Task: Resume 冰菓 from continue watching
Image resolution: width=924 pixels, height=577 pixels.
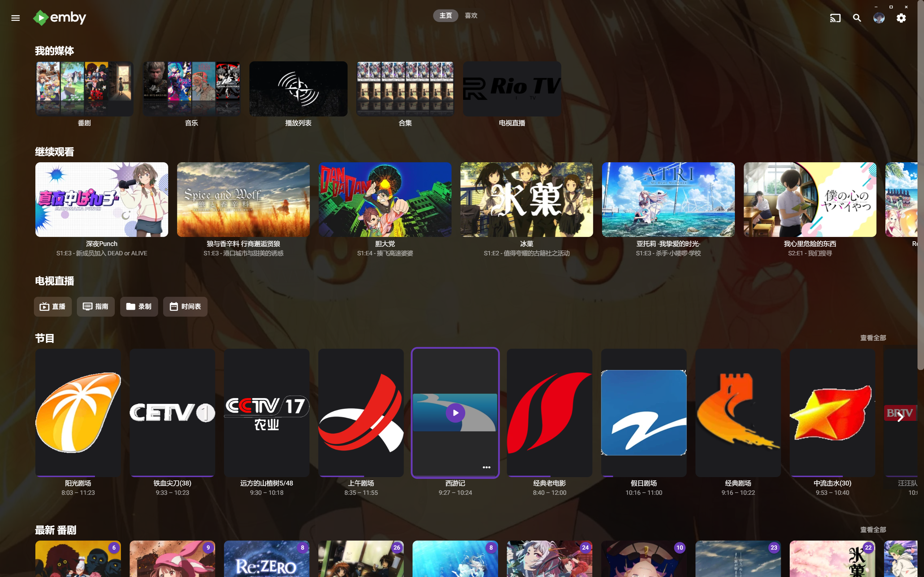Action: point(527,199)
